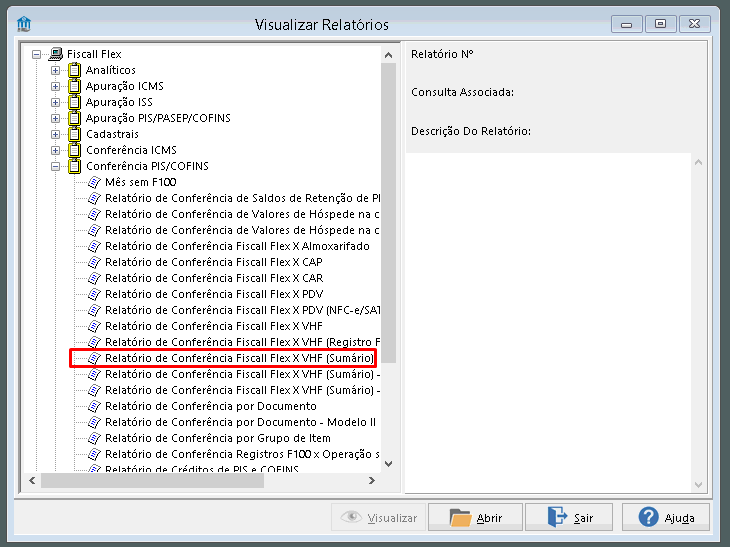Click the app bank icon in title bar
Screen dimensions: 730x547
point(24,24)
